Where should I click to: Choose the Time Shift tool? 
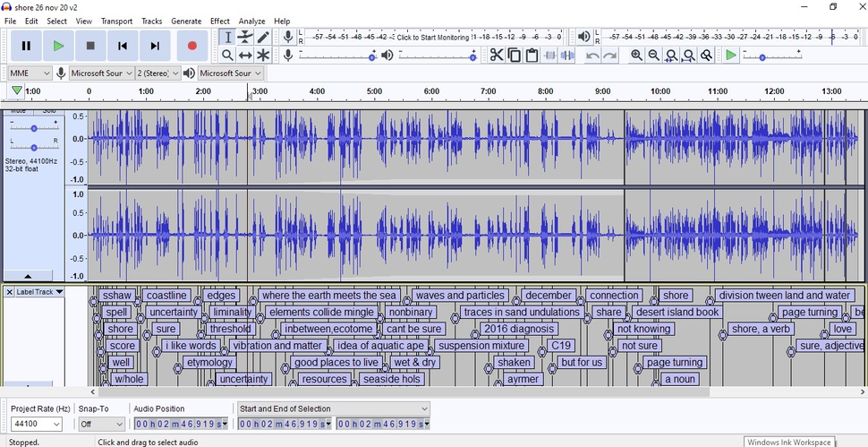pos(245,56)
